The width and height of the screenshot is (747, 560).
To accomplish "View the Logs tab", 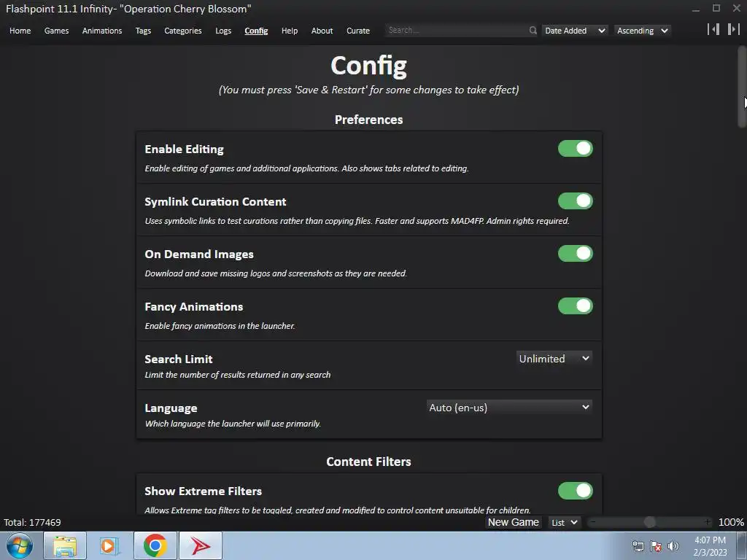I will pyautogui.click(x=223, y=31).
